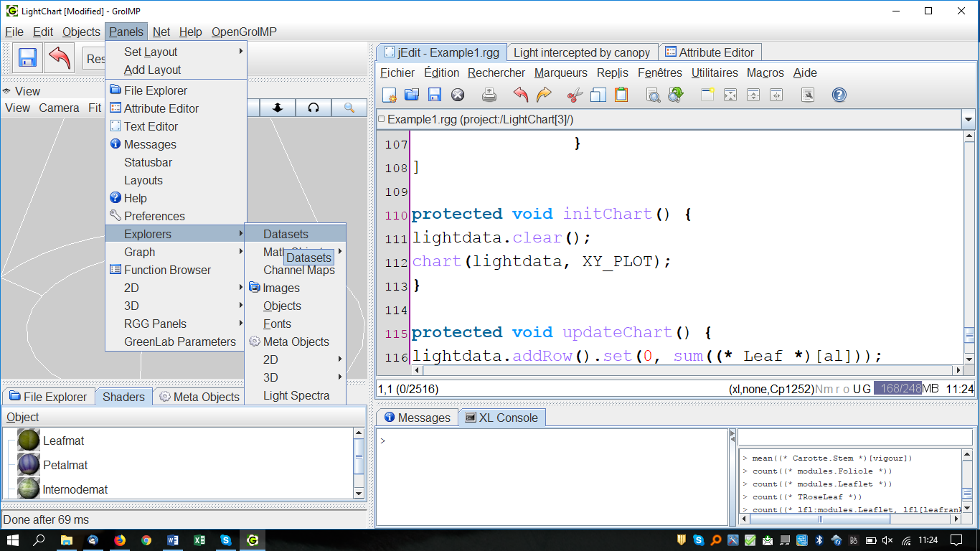Viewport: 980px width, 551px height.
Task: Switch to Light intercepted by canopy tab
Action: [x=581, y=52]
